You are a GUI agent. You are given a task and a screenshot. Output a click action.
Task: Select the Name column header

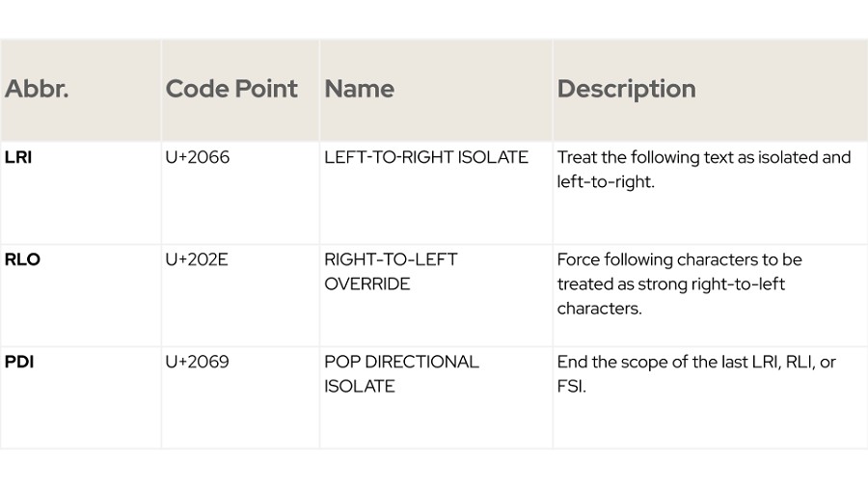360,89
